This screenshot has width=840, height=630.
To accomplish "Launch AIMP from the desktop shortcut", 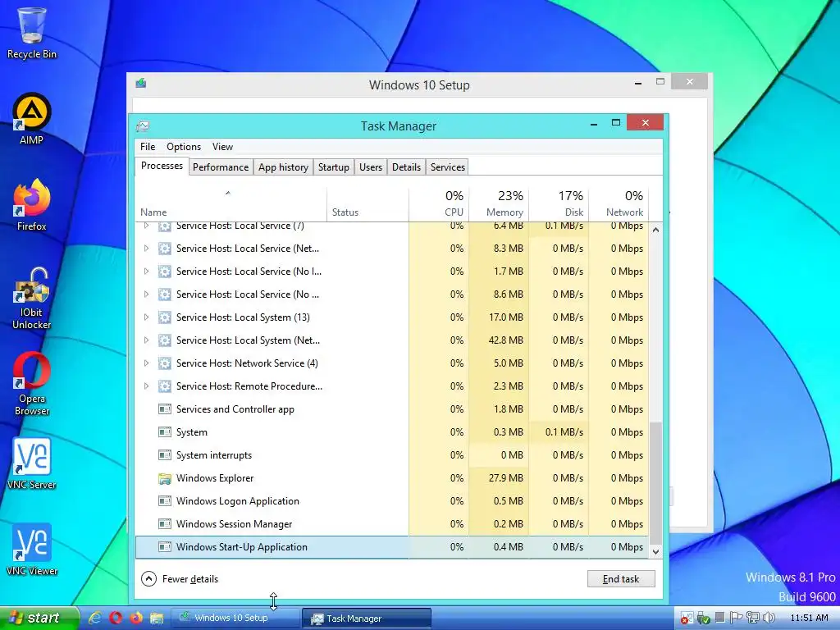I will coord(32,119).
